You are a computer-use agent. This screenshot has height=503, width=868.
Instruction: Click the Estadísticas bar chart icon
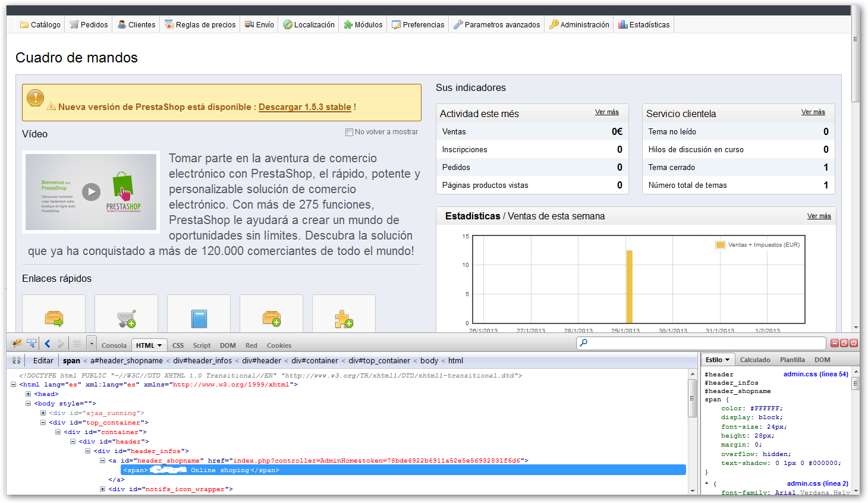click(623, 24)
